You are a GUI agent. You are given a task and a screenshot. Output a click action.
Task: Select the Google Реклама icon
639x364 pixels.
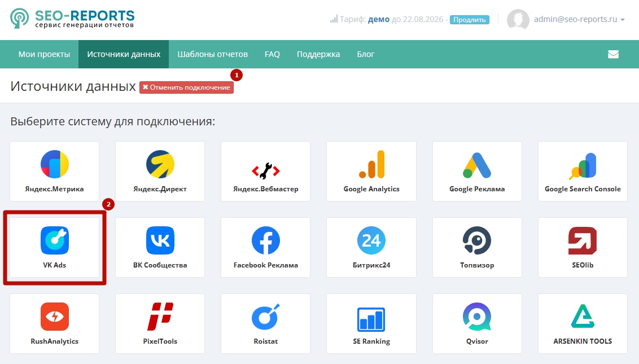click(x=477, y=165)
